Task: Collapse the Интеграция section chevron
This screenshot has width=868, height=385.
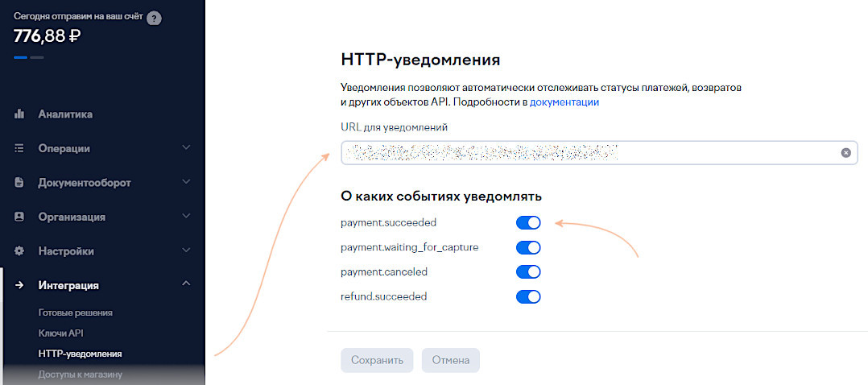Action: (186, 285)
